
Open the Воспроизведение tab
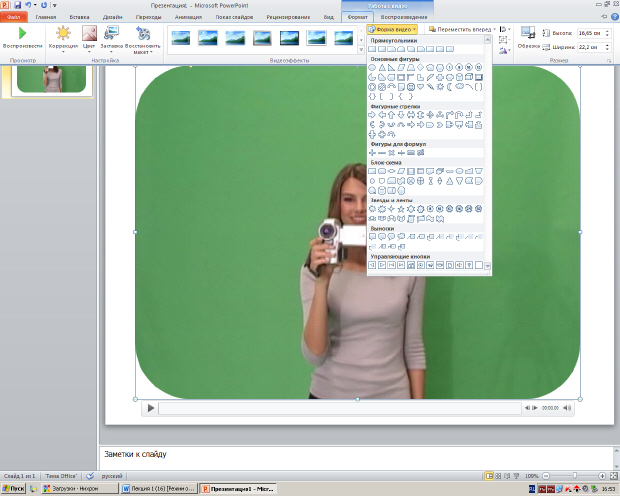403,18
